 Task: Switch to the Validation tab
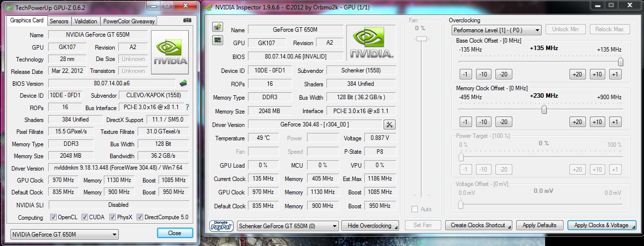(x=86, y=21)
